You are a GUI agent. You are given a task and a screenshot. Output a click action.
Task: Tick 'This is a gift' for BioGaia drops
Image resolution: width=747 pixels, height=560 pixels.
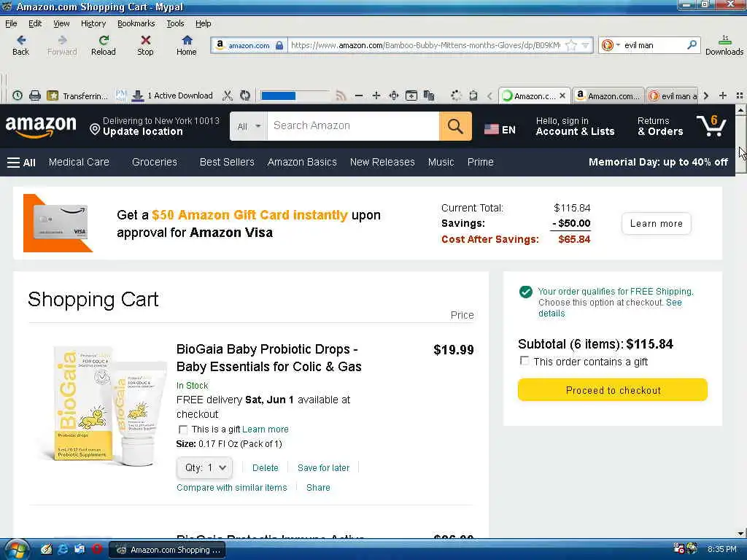tap(182, 429)
